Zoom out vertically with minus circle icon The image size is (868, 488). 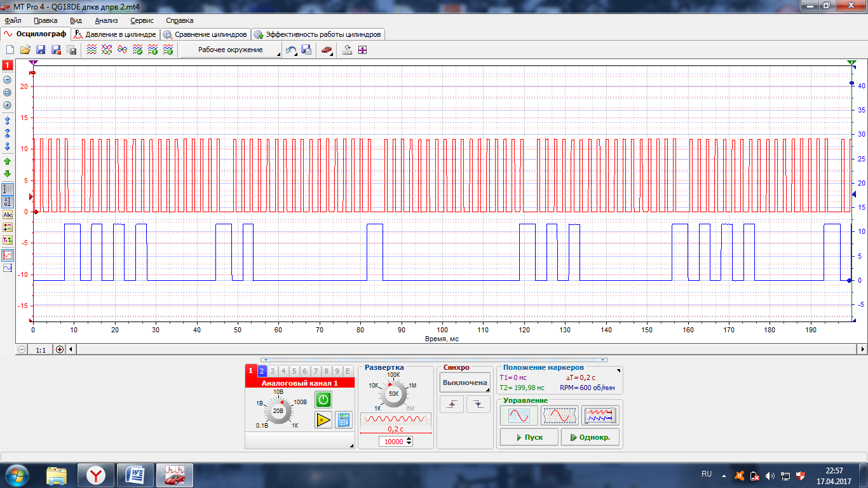(x=8, y=79)
